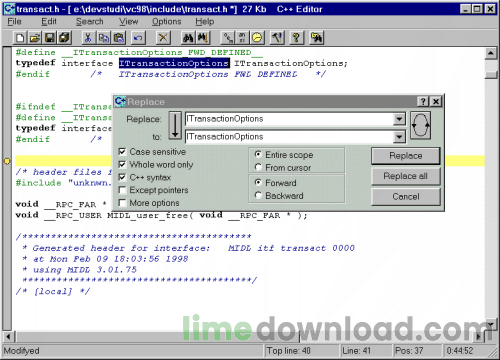The image size is (500, 360).
Task: Click the yellow clock toolbar icon
Action: coord(257,38)
